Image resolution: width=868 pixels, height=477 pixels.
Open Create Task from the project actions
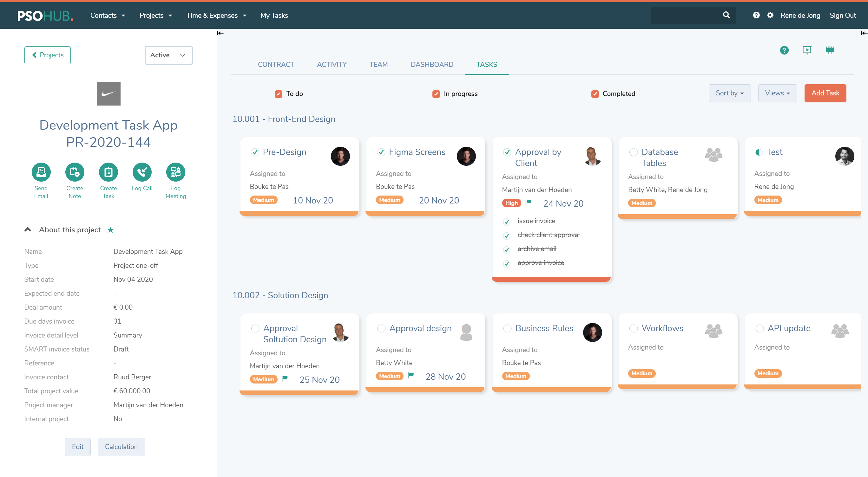108,172
